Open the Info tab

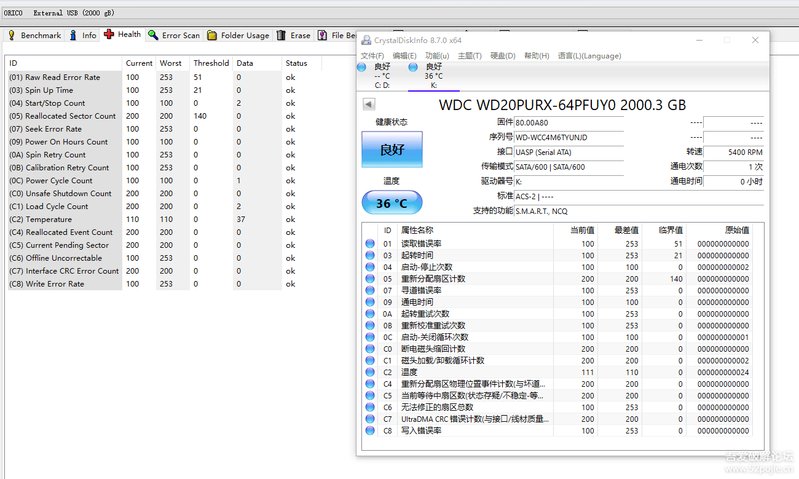83,35
